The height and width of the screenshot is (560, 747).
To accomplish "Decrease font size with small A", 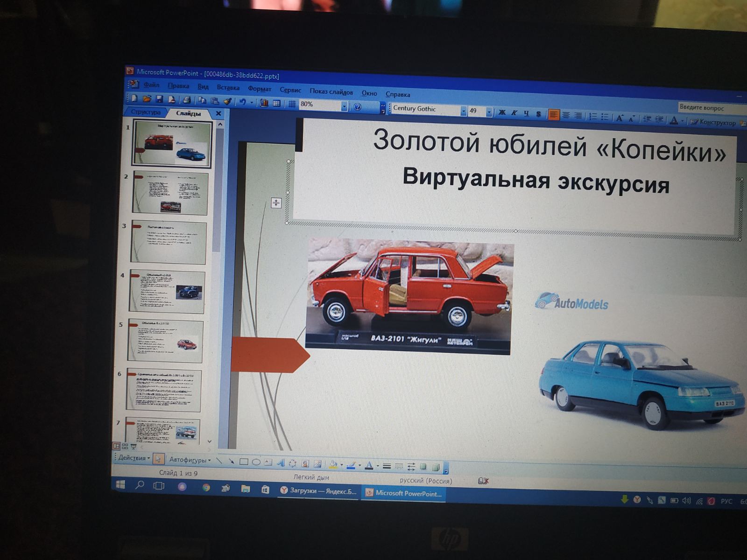I will [631, 119].
